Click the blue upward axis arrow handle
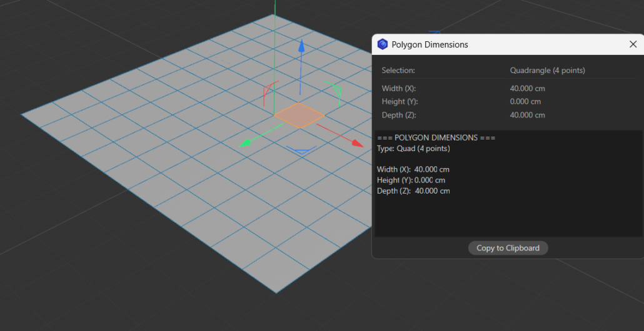644x331 pixels. (x=301, y=47)
